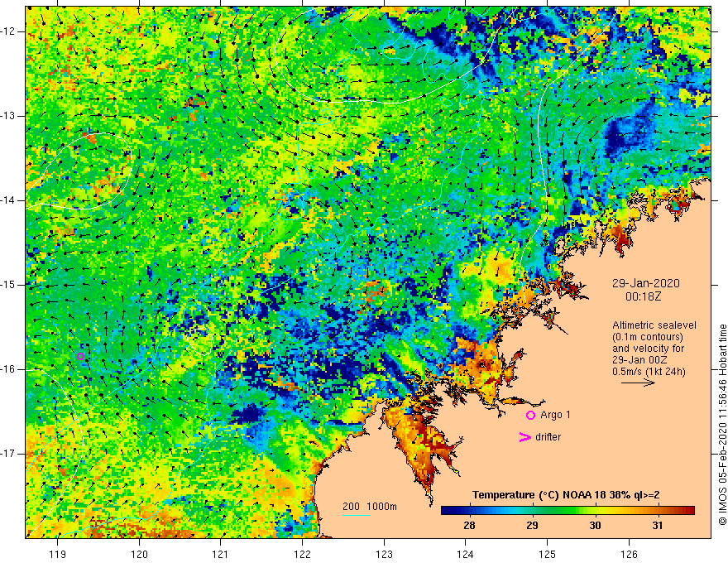The image size is (728, 563).
Task: Click the color bar "29" tick label
Action: (532, 526)
